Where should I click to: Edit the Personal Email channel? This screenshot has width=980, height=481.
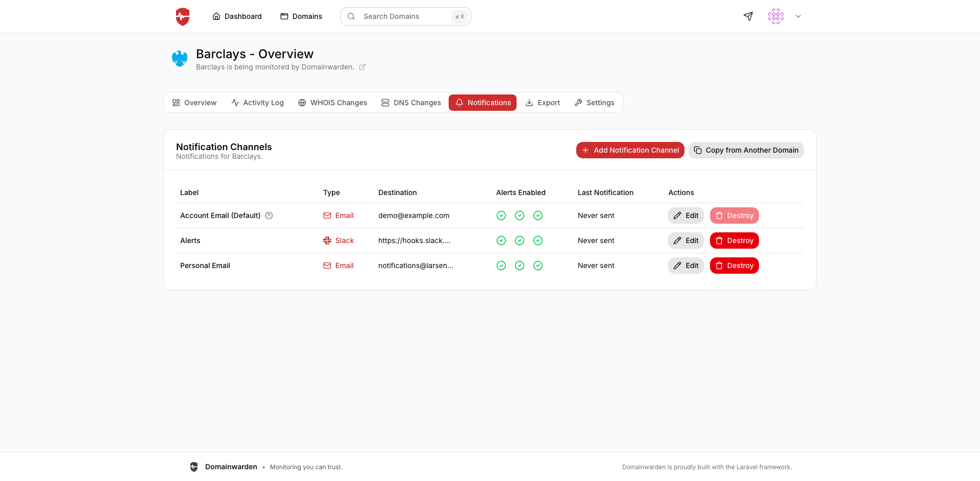[x=686, y=266]
